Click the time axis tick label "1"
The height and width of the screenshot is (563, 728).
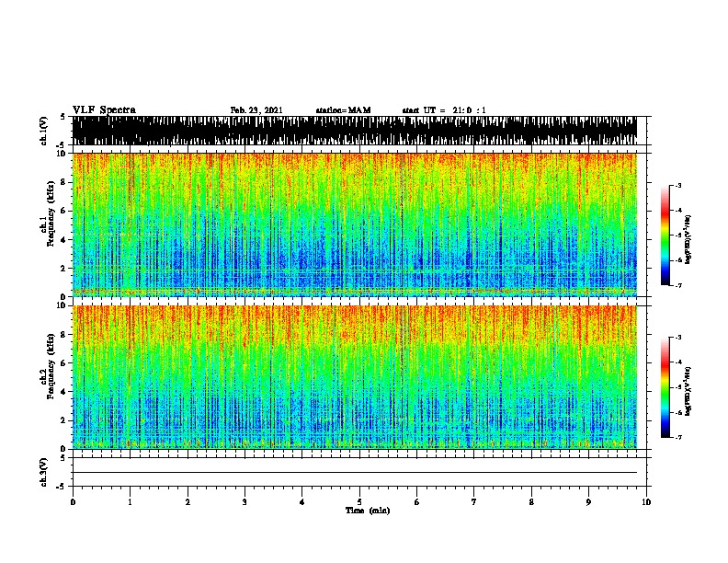pyautogui.click(x=130, y=501)
